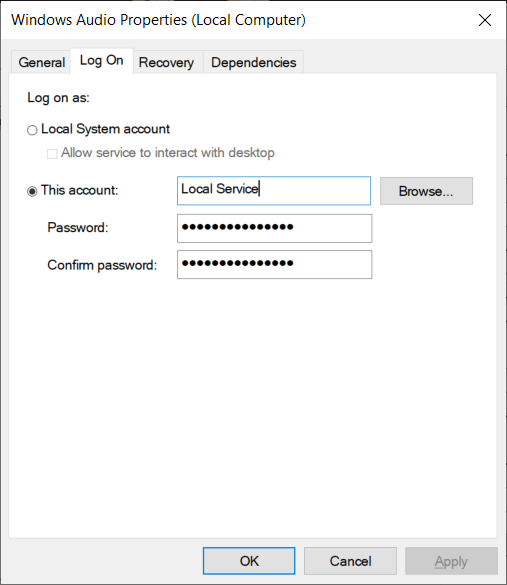Tick Allow service to interact with desktop
The height and width of the screenshot is (585, 507).
tap(52, 154)
